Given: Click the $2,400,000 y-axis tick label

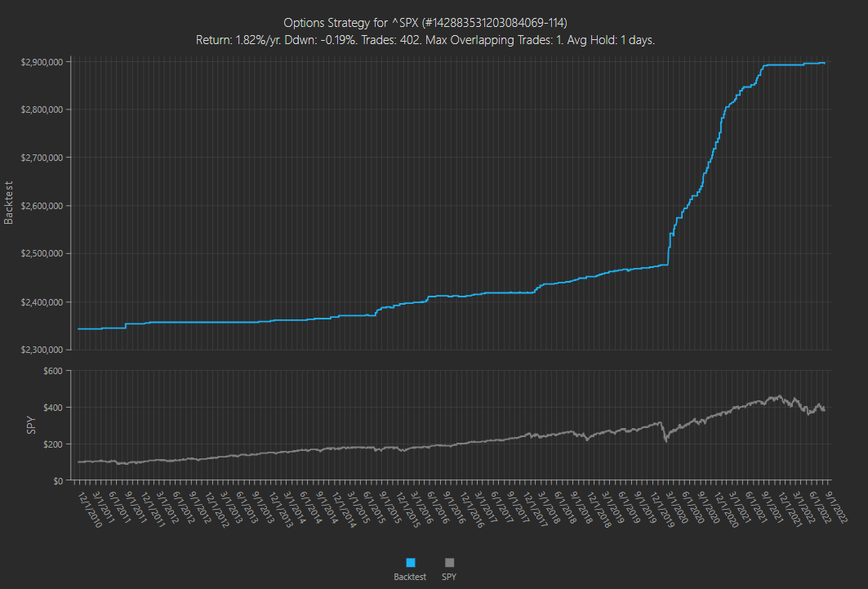Looking at the screenshot, I should coord(42,302).
